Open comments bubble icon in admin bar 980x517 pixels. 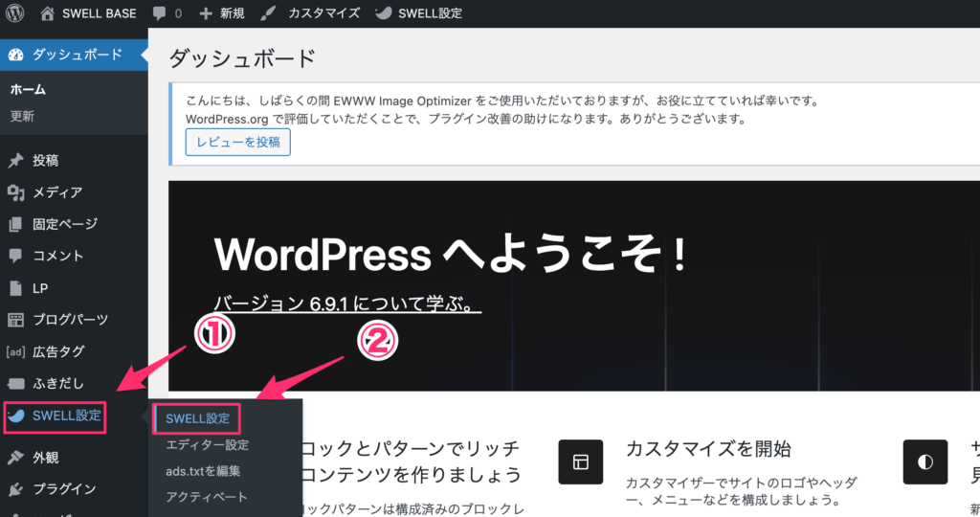tap(159, 13)
